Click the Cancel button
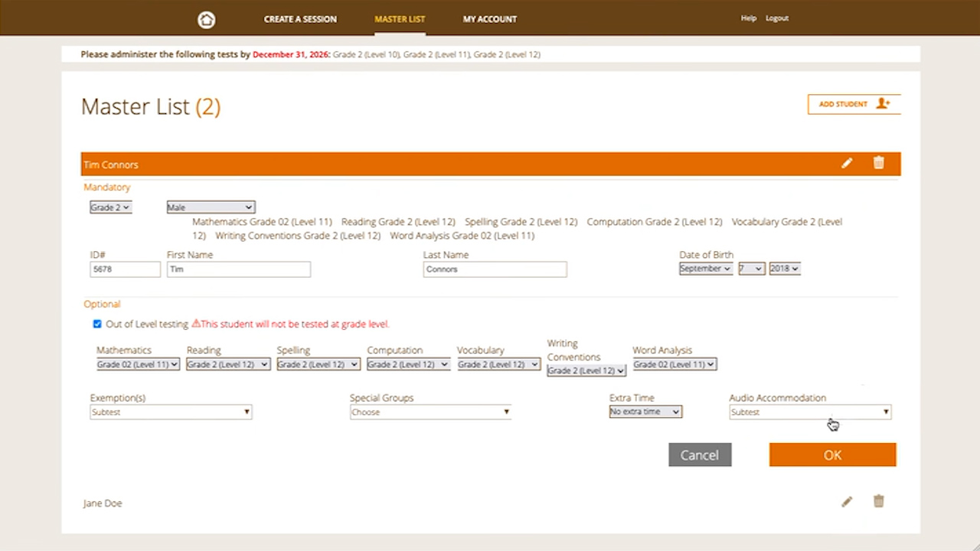980x551 pixels. coord(700,455)
